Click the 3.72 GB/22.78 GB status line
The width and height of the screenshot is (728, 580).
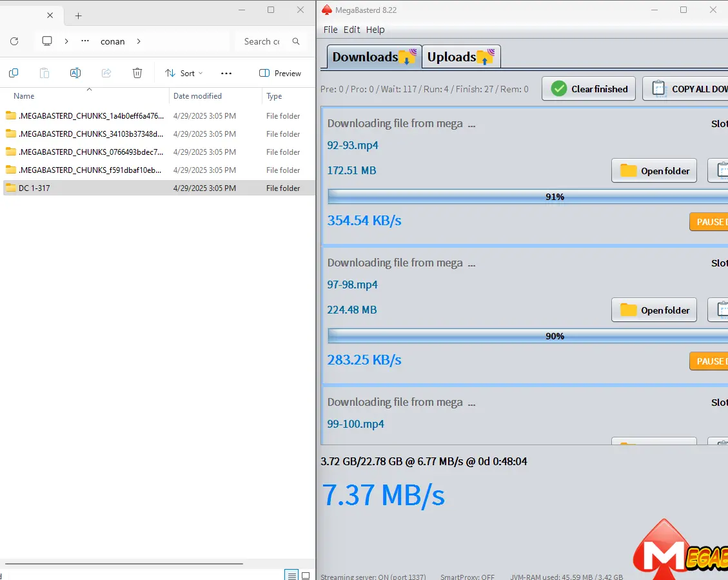point(424,461)
